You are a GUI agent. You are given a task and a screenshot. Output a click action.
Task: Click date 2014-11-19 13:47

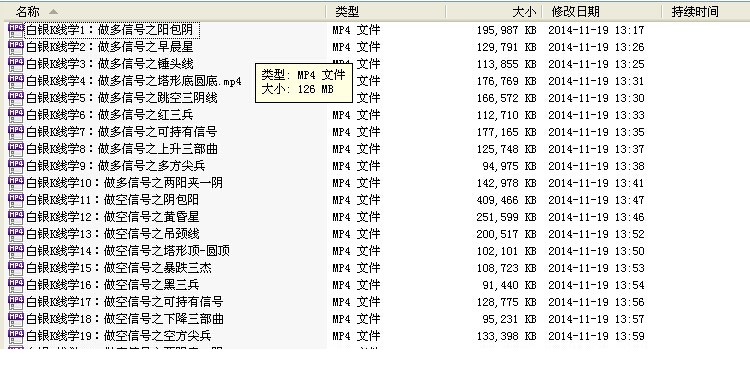[x=596, y=200]
